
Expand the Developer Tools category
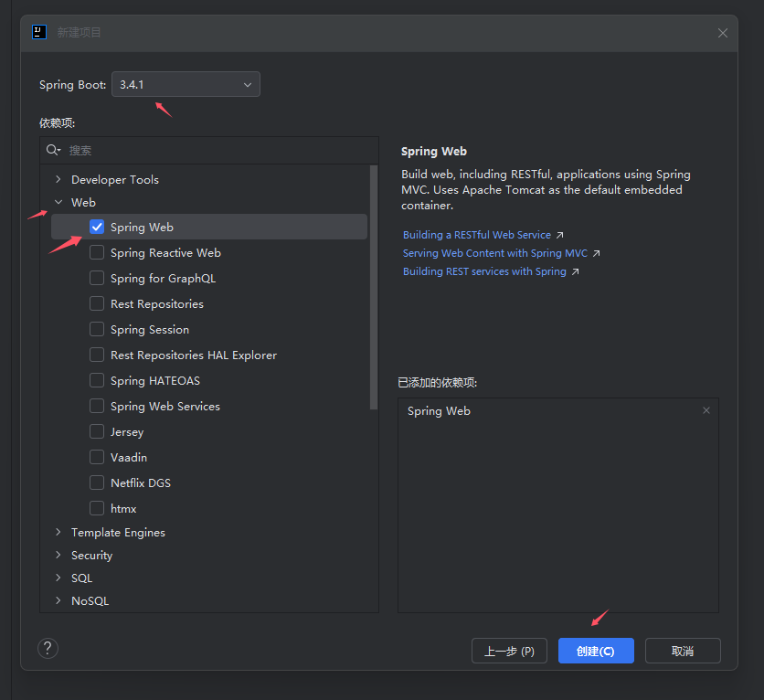[x=58, y=179]
